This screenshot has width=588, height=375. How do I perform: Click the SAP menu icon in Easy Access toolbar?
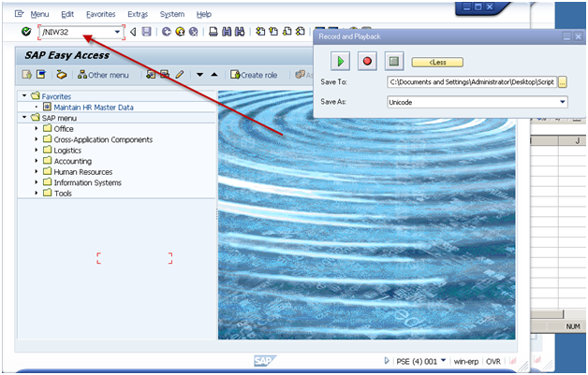(x=41, y=75)
